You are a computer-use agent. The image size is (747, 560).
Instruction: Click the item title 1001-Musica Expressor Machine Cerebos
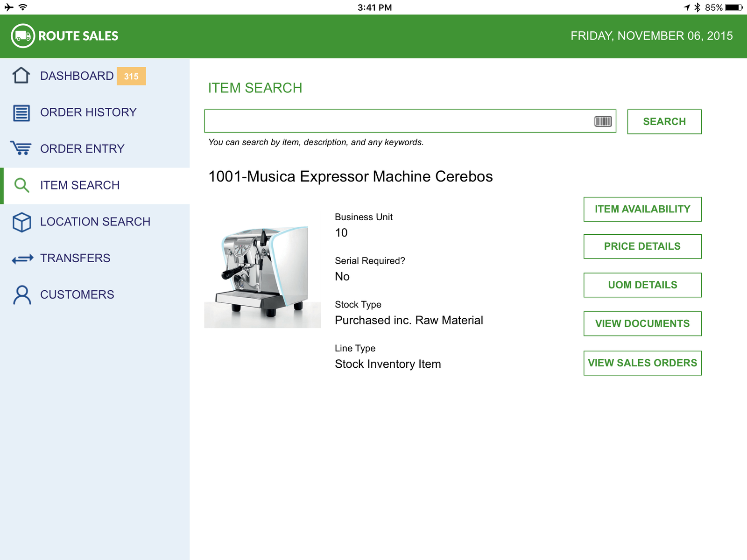point(350,177)
